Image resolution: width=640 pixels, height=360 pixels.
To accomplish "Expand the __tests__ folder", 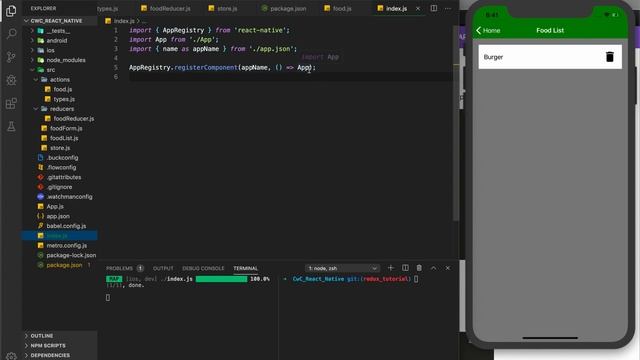I will pyautogui.click(x=58, y=31).
